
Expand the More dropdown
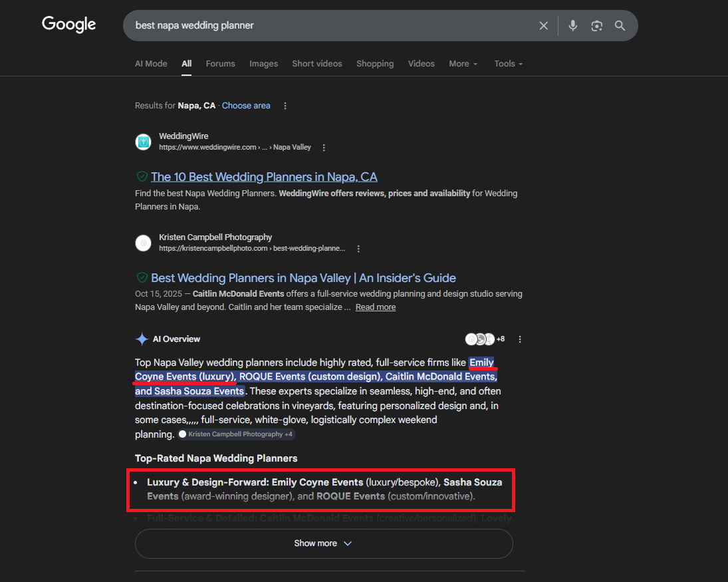(463, 64)
